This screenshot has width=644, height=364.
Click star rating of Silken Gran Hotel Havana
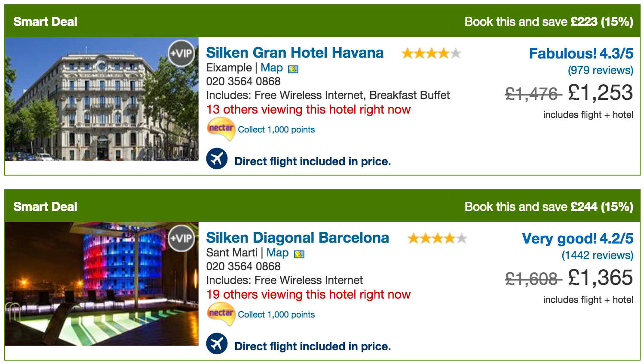(431, 53)
